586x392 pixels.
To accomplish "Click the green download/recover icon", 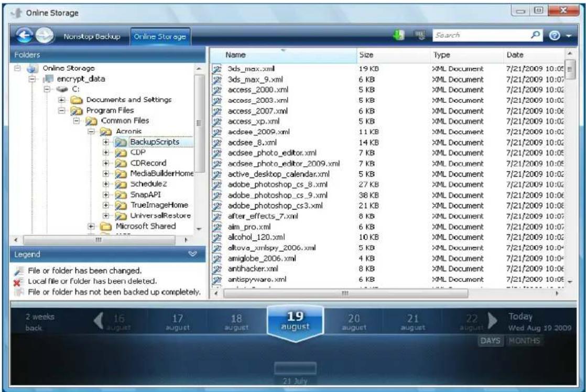I will 399,36.
